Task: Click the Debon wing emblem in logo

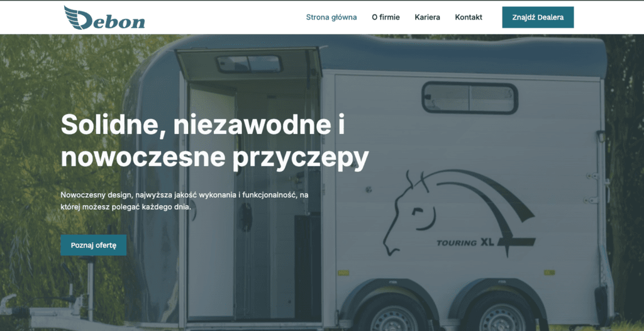Action: pos(75,16)
